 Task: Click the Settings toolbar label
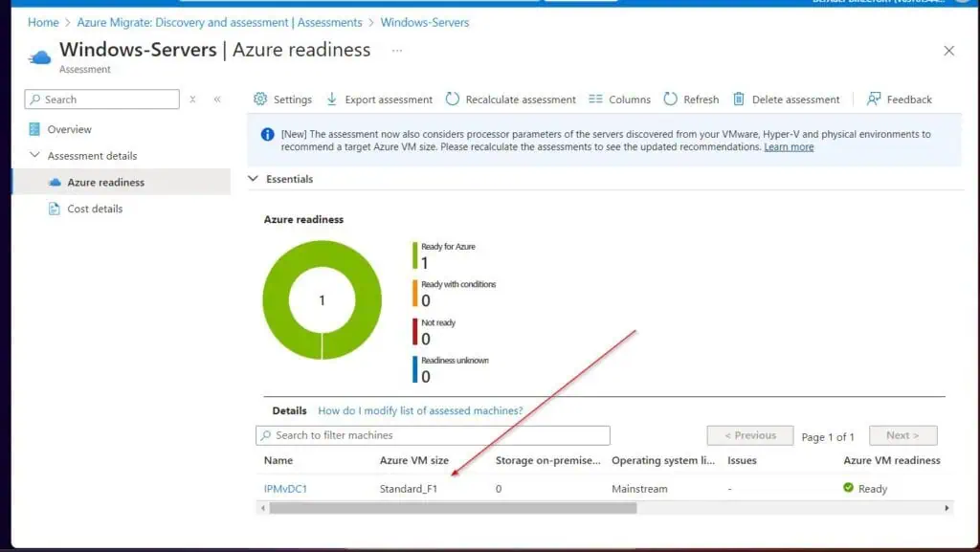[x=293, y=99]
